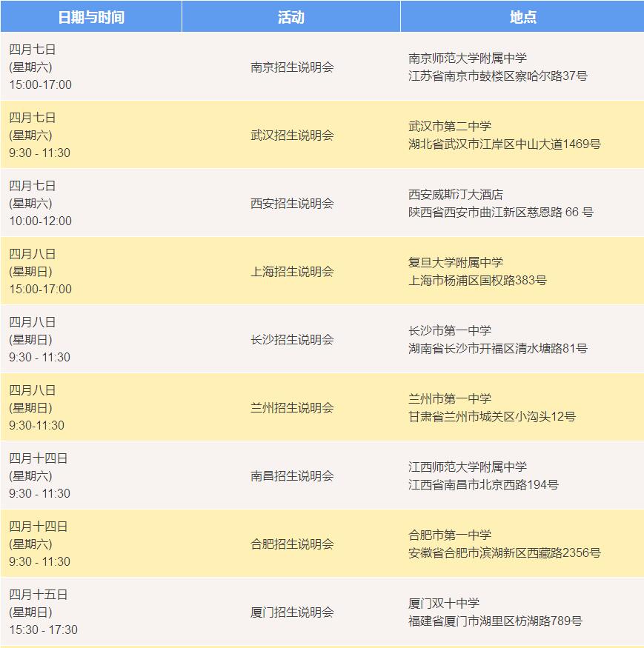Click 南京师范大学附属中学 venue name
Image resolution: width=644 pixels, height=648 pixels.
click(x=468, y=59)
